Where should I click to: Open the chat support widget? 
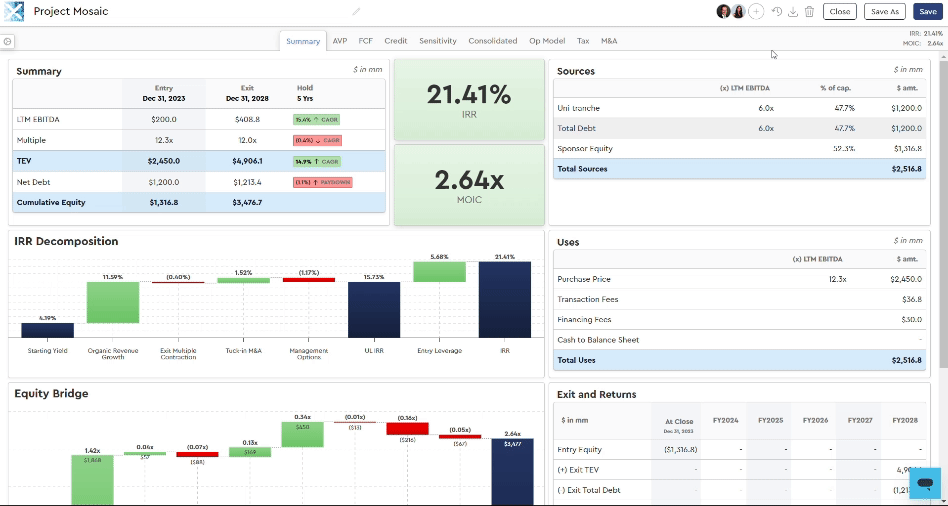(x=925, y=484)
